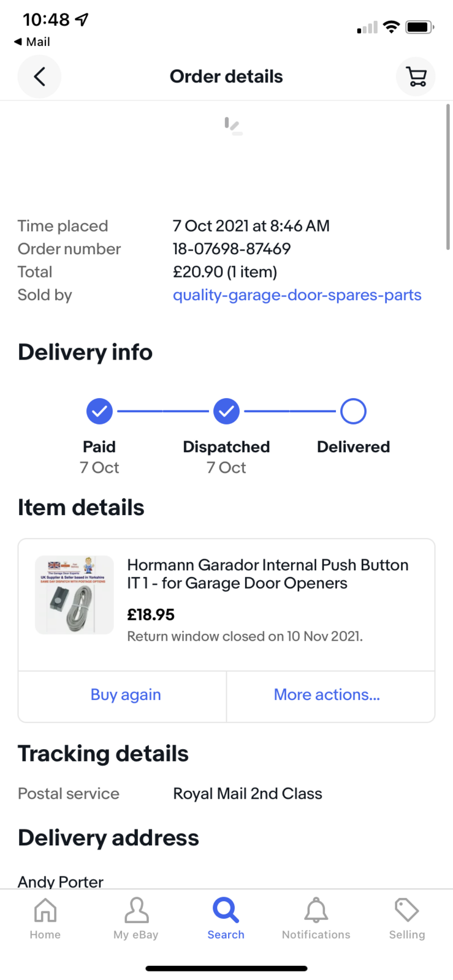
Task: Tap the order number 18-07698-87469
Action: coord(232,249)
